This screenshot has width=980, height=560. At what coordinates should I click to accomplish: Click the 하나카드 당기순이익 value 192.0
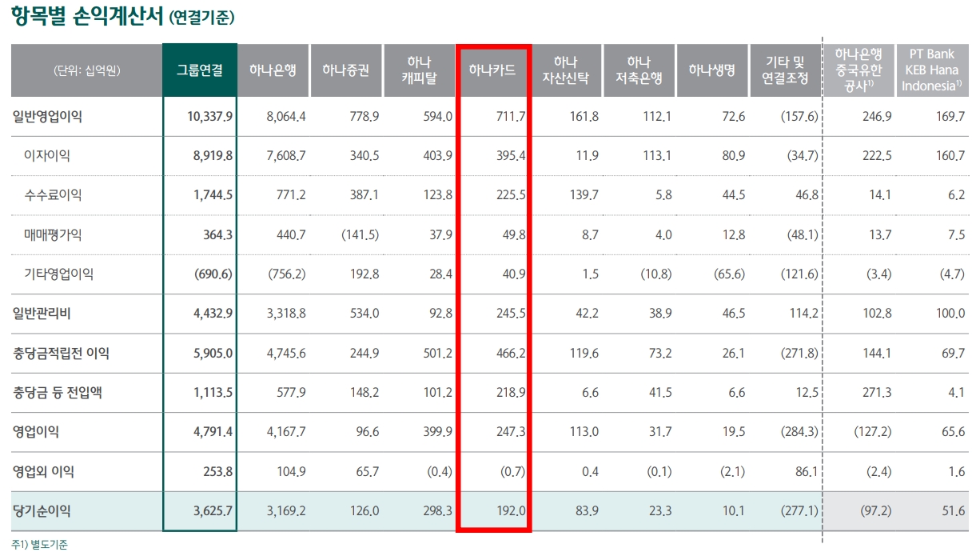click(x=509, y=511)
